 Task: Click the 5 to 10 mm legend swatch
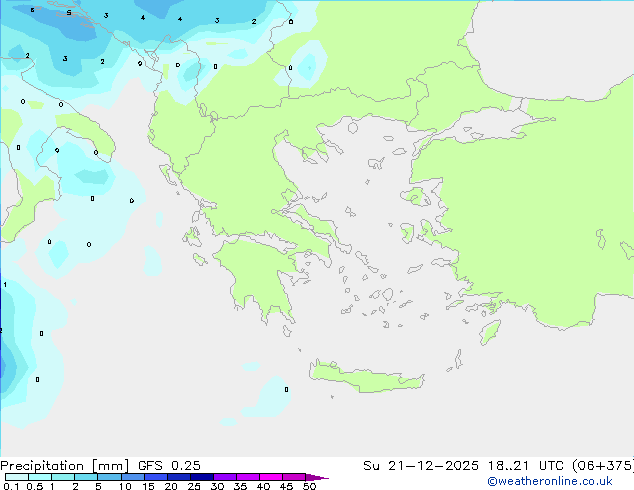[x=109, y=477]
